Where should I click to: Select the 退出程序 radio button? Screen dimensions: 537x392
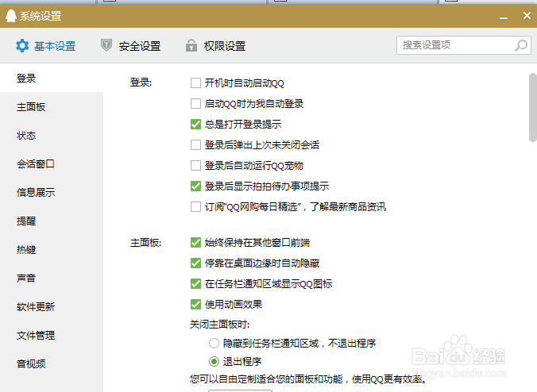coord(214,361)
